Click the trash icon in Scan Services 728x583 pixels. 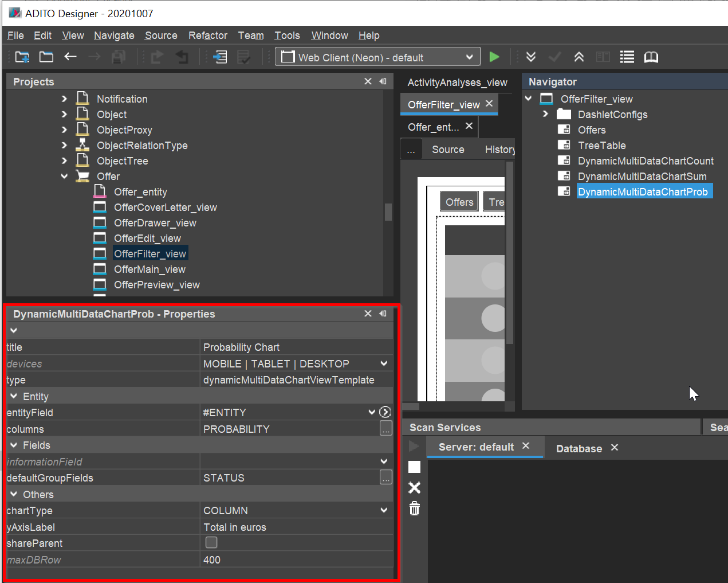[415, 508]
